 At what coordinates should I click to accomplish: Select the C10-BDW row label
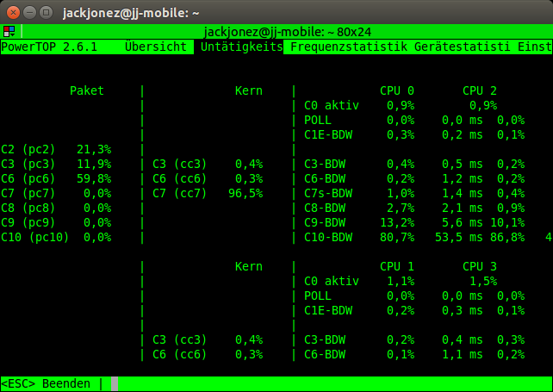coord(328,237)
